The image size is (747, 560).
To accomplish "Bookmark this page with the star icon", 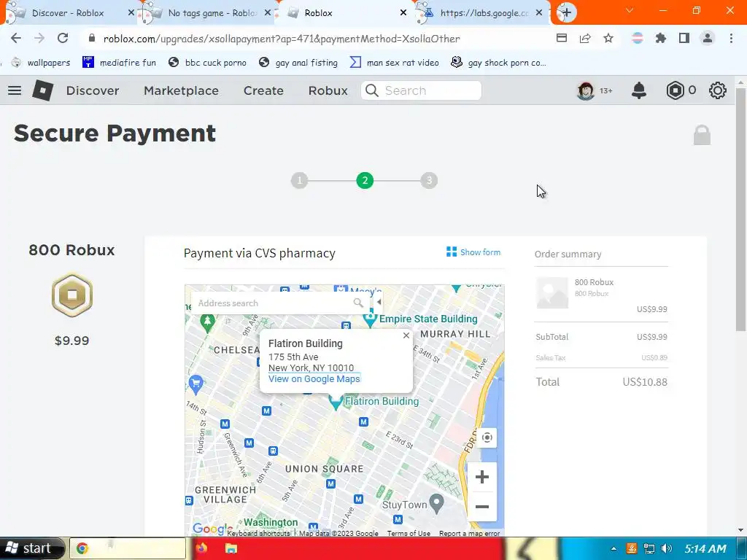I will click(x=608, y=39).
